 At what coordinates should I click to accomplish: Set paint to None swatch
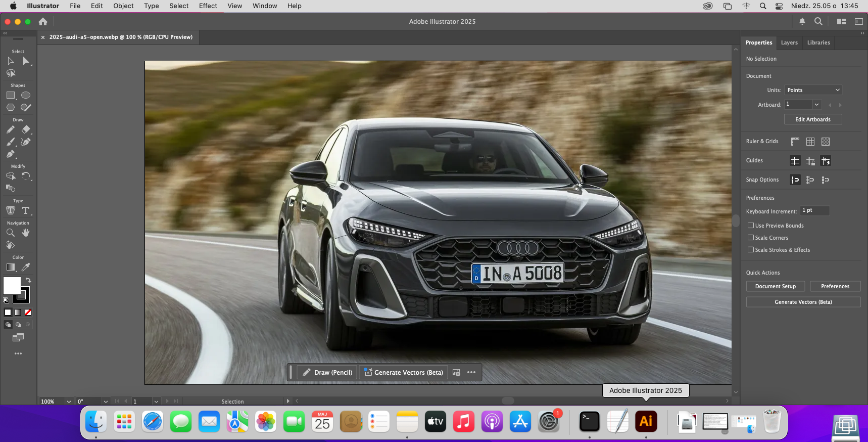(28, 313)
